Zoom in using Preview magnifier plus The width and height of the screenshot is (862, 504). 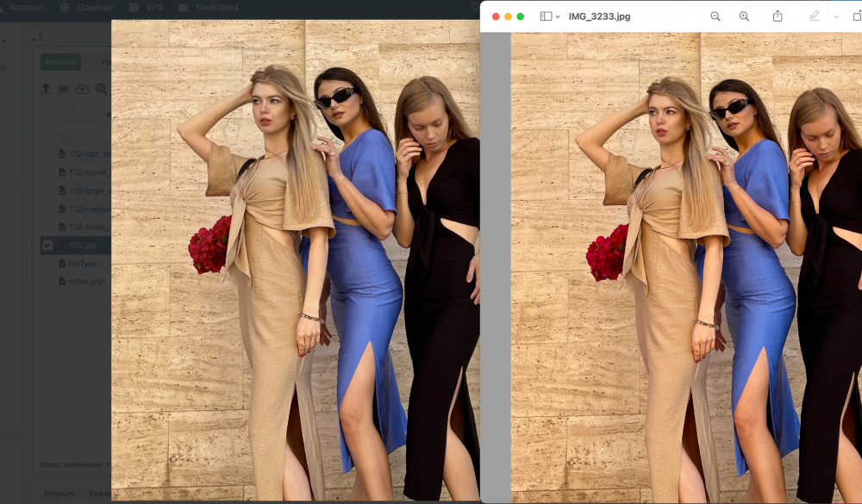click(744, 16)
